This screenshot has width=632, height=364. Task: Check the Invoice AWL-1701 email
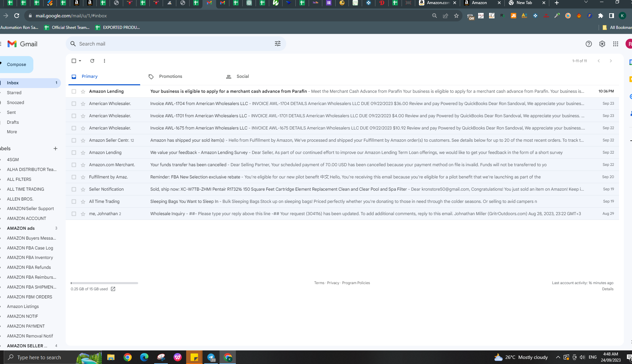click(x=74, y=116)
